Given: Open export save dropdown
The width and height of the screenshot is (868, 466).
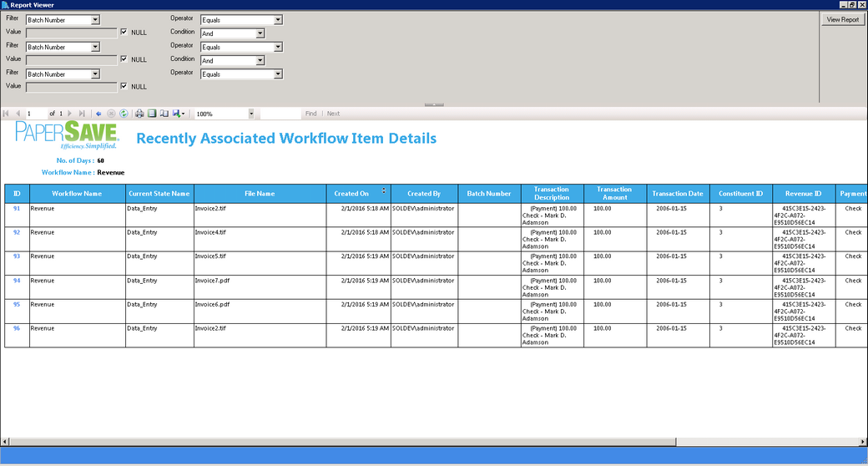Looking at the screenshot, I should click(179, 114).
